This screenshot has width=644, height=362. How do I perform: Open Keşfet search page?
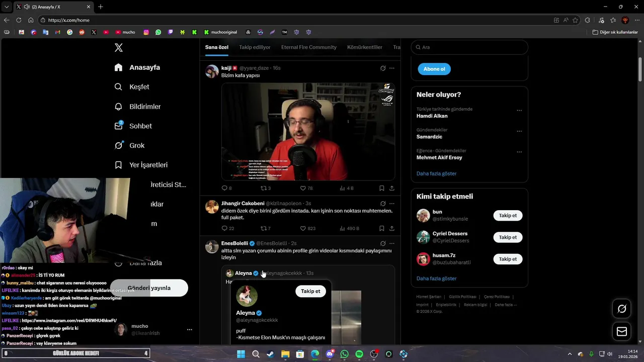pos(132,87)
